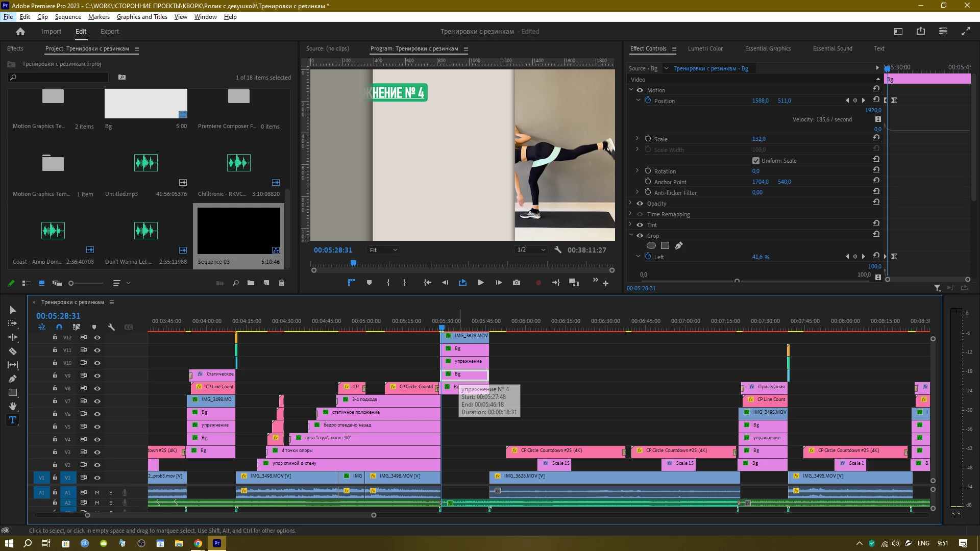Mute audio track A1
The height and width of the screenshot is (551, 980).
pos(97,493)
